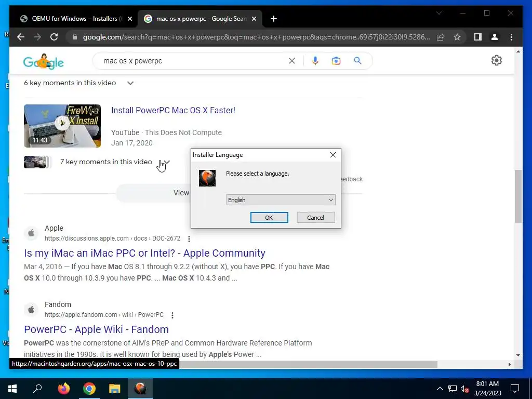Click the Google search magnifier button
Viewport: 532px width, 399px height.
[x=357, y=61]
